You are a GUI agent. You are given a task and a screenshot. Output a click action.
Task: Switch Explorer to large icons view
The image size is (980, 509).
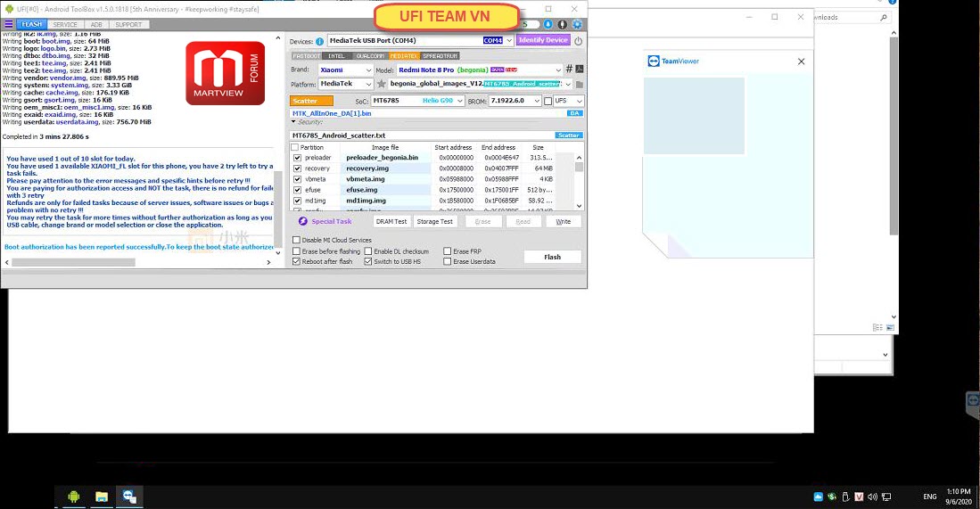coord(890,327)
